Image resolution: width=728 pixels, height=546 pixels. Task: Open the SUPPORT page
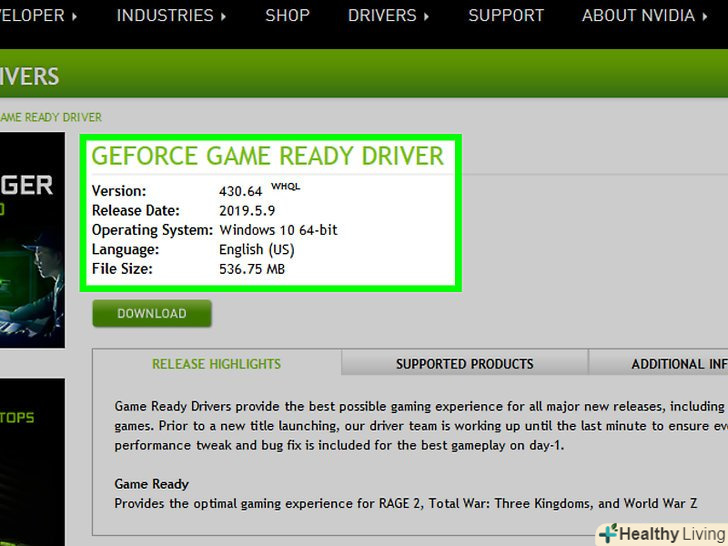(x=506, y=16)
